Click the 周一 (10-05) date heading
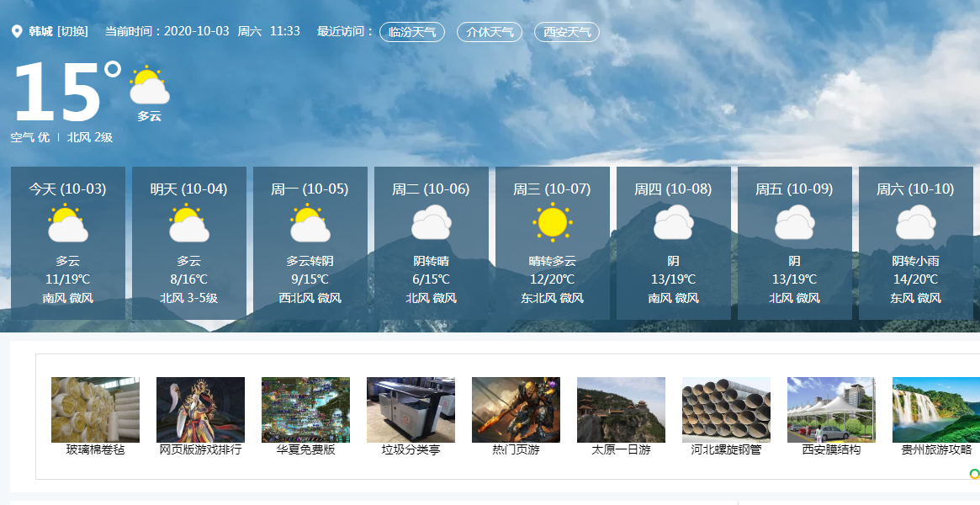980x505 pixels. [310, 189]
